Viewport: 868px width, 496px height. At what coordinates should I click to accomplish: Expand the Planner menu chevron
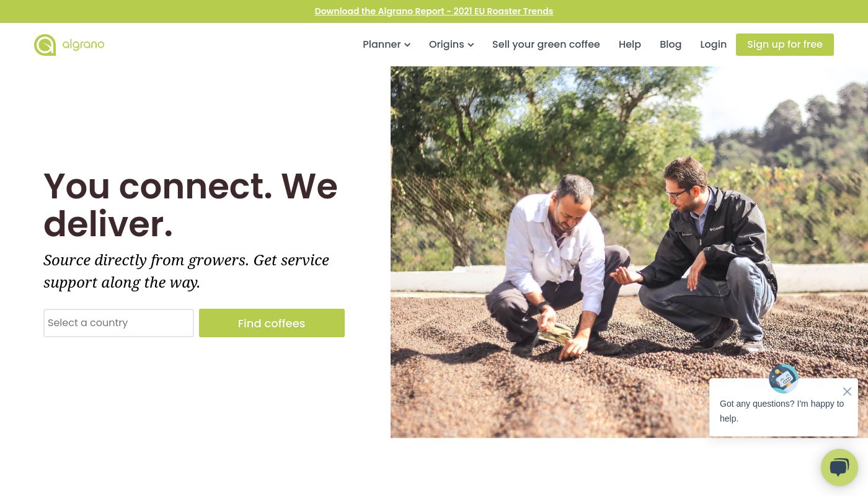click(407, 45)
